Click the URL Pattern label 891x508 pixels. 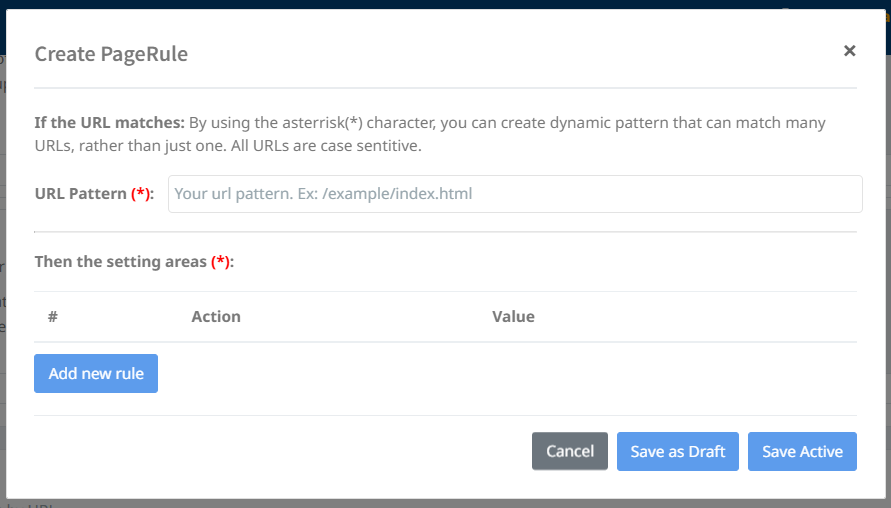click(80, 194)
